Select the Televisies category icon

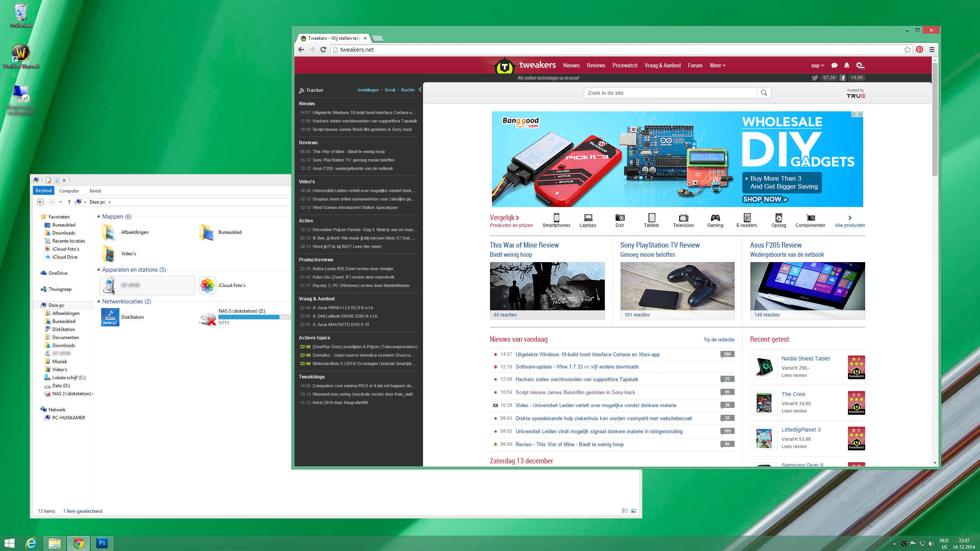(x=683, y=218)
